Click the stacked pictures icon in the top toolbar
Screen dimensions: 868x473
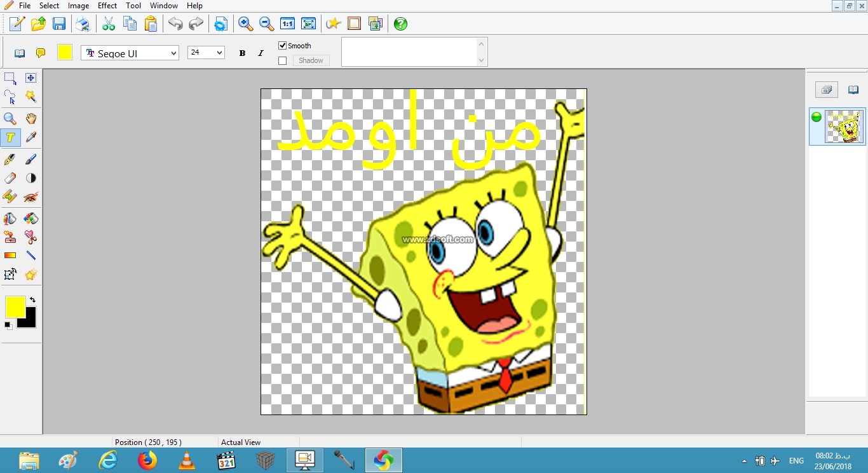pyautogui.click(x=376, y=24)
